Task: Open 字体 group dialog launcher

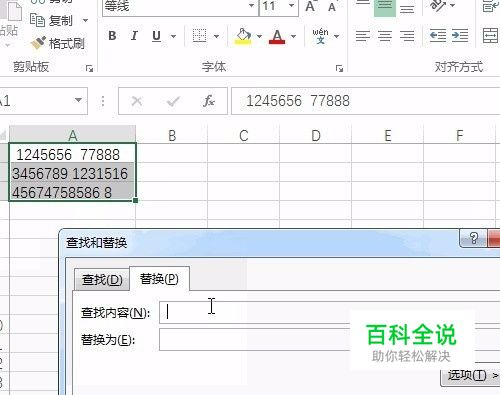Action: click(339, 68)
